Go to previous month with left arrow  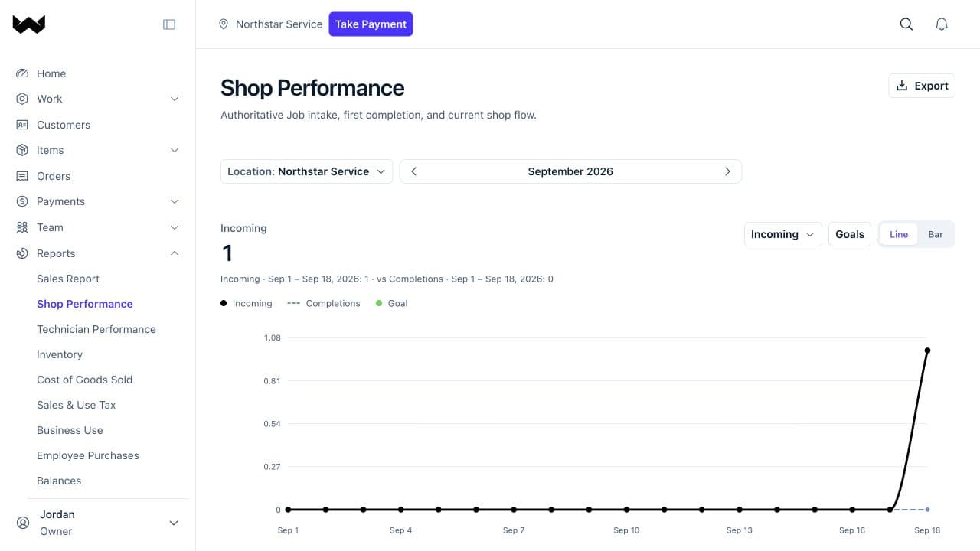click(413, 171)
